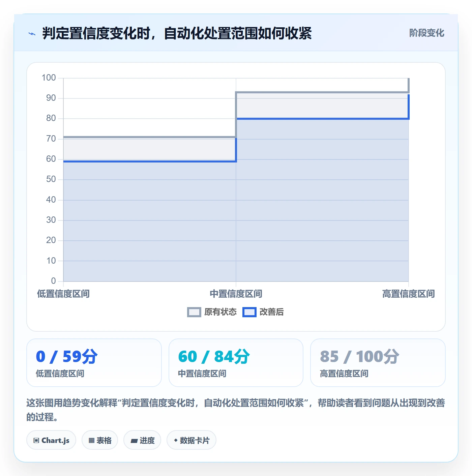Image resolution: width=472 pixels, height=476 pixels.
Task: Select the 数据卡片 tag chip
Action: click(x=191, y=440)
